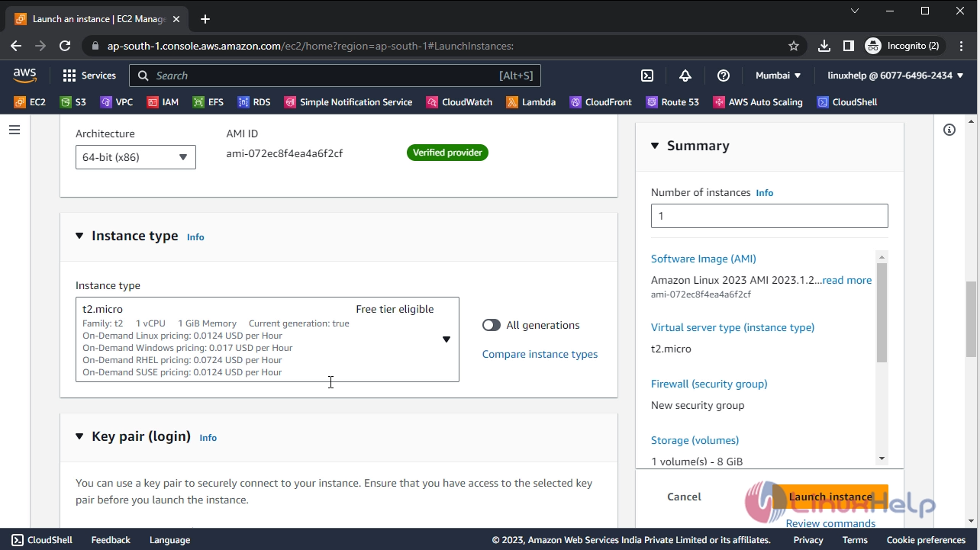This screenshot has width=980, height=550.
Task: Open the Mumbai region selector
Action: point(778,76)
